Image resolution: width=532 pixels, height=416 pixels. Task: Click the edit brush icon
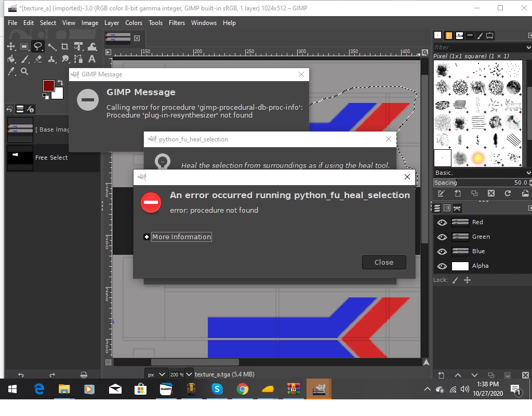441,193
